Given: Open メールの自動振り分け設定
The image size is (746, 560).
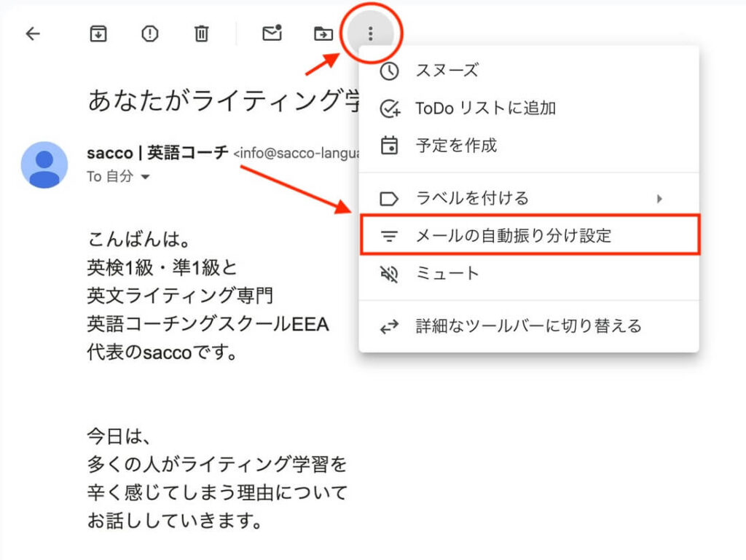Looking at the screenshot, I should point(511,234).
